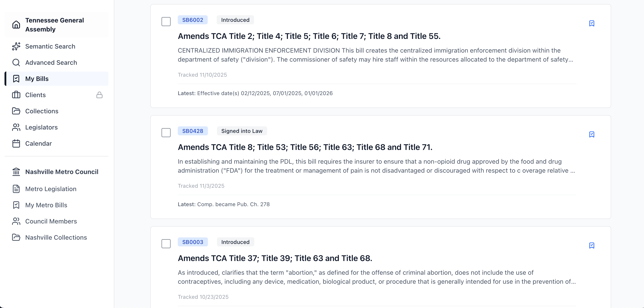Click the Signed into Law status badge
Viewport: 644px width, 308px height.
pos(241,131)
